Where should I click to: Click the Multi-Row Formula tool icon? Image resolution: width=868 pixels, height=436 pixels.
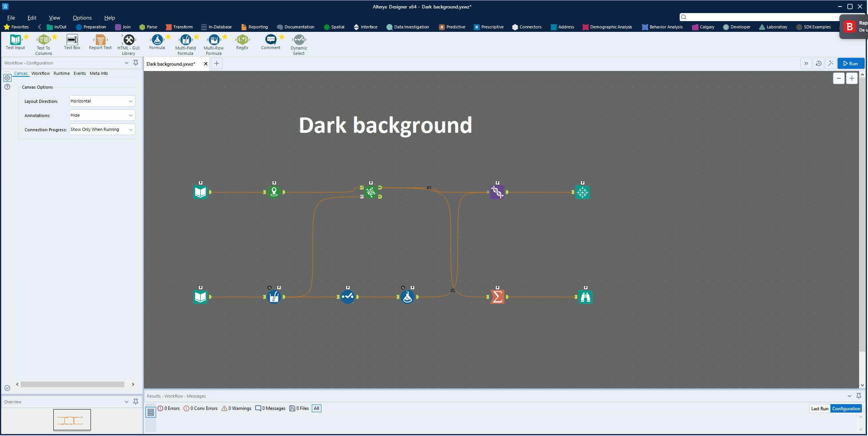click(x=214, y=40)
